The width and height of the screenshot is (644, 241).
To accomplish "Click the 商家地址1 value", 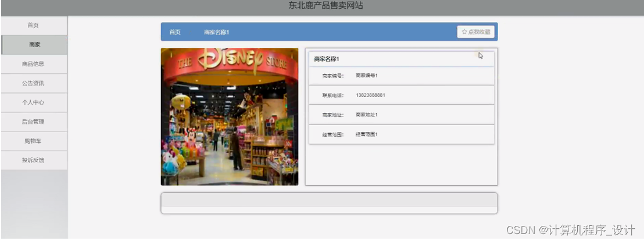I will [x=366, y=115].
